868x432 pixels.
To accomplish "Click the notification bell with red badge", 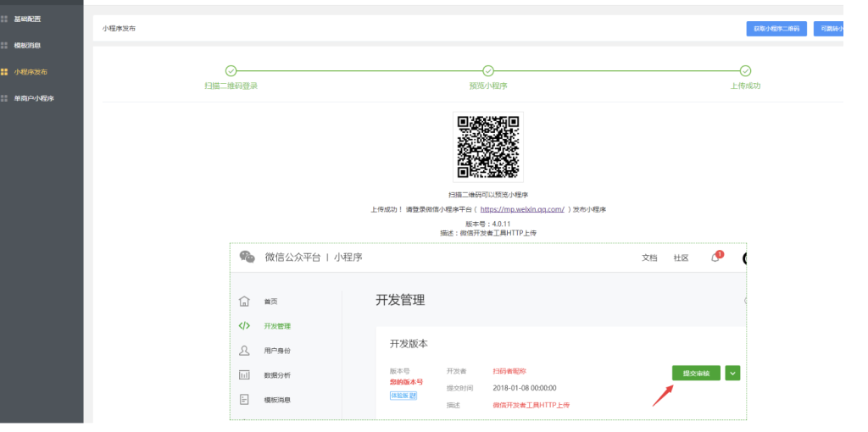I will click(716, 257).
